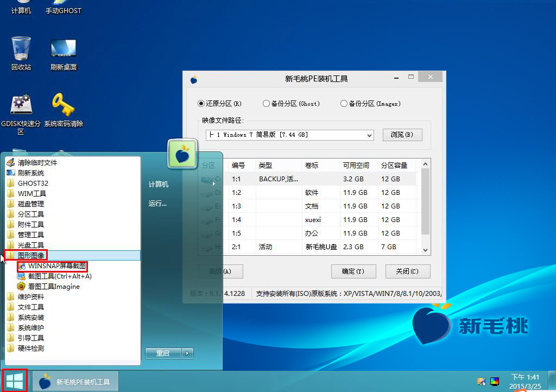
Task: Open the 映像文件路径 dropdown list
Action: pos(369,135)
